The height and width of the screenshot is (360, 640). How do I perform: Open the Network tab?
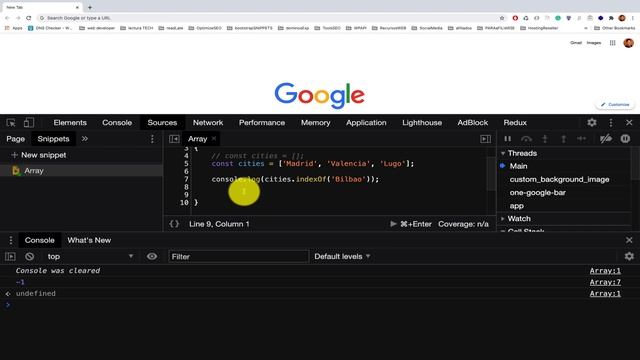coord(208,122)
